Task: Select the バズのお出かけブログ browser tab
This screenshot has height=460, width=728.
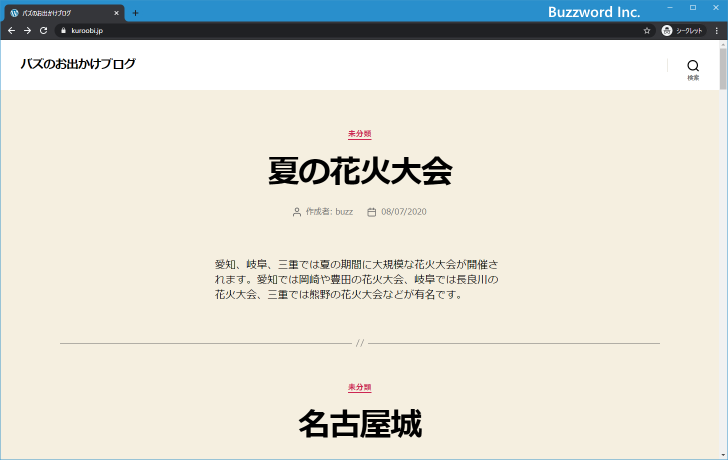Action: tap(64, 13)
